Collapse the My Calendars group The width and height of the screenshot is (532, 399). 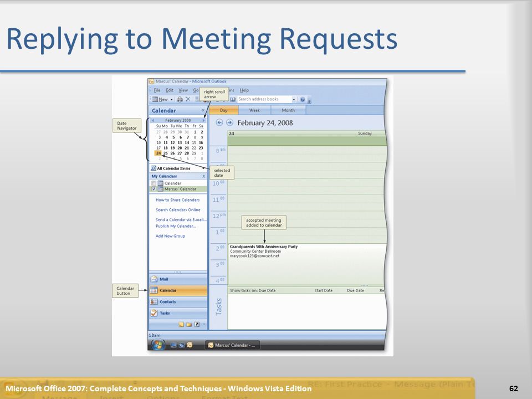coord(203,176)
